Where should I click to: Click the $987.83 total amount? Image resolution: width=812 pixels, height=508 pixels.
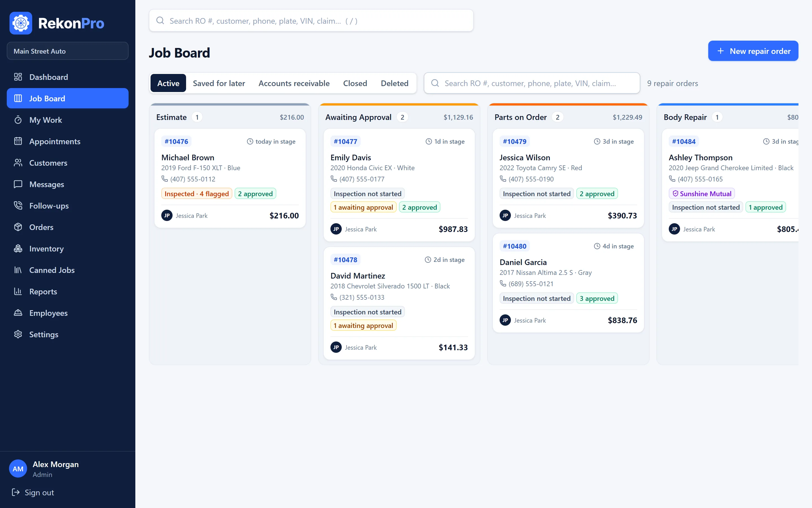[x=453, y=229]
